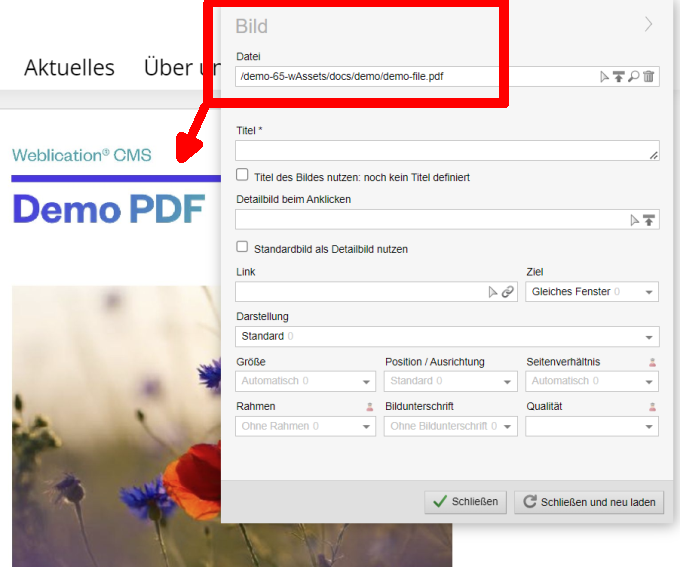The height and width of the screenshot is (567, 680).
Task: Click the user icon next to Rahmen
Action: (x=369, y=407)
